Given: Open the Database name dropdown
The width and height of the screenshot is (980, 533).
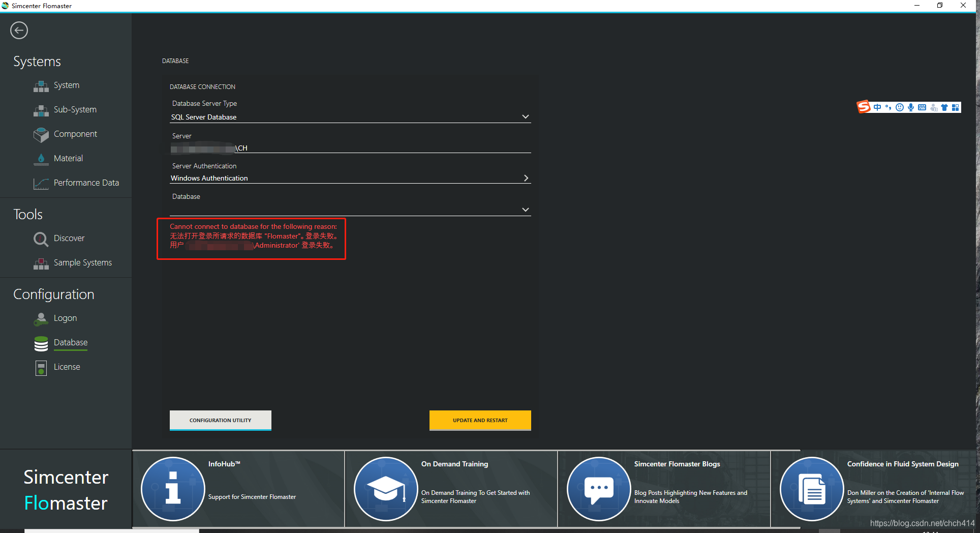Looking at the screenshot, I should pos(526,210).
